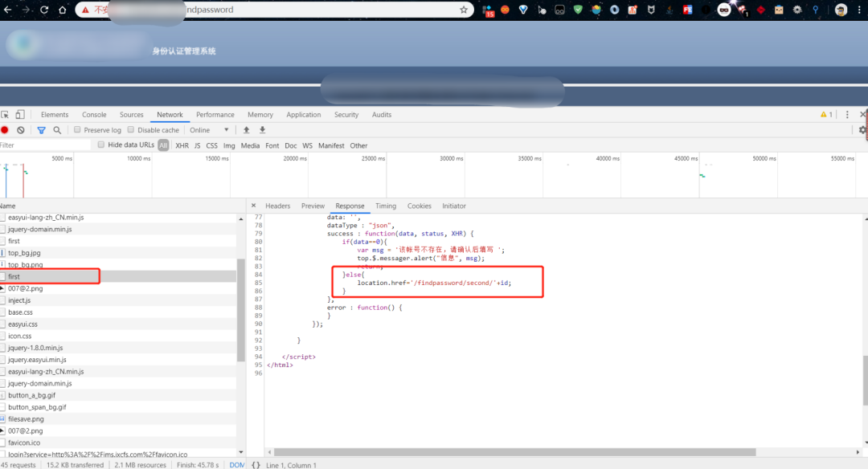Select the jquery-1.8.0.min.js request
Screen dimensions: 868x469
(35, 348)
